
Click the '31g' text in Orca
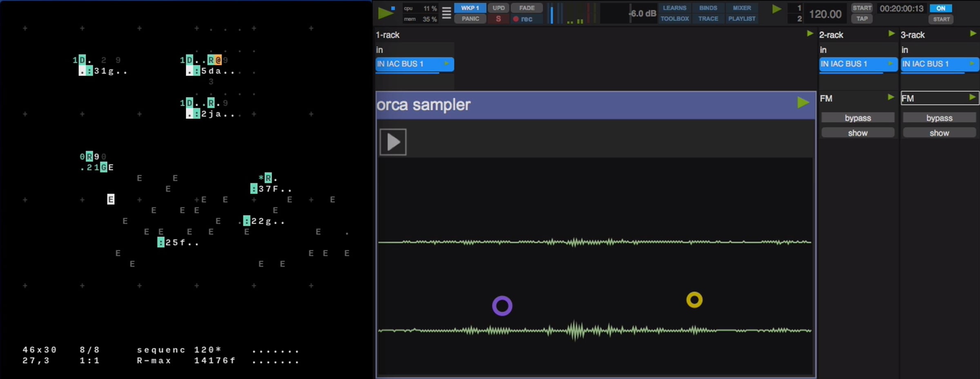click(x=104, y=71)
